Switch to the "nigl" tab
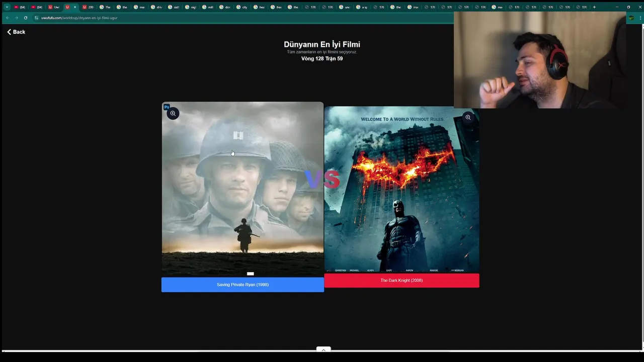644x362 pixels. coord(190,7)
